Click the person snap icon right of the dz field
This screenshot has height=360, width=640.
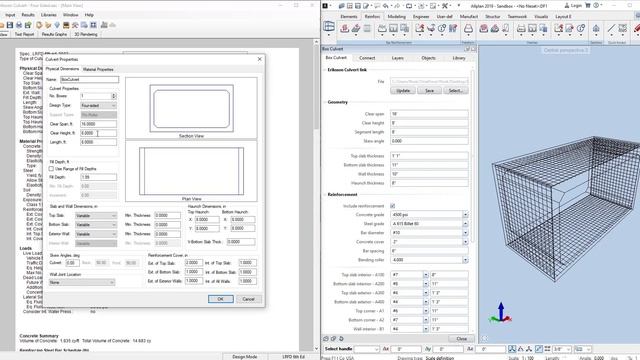(512, 349)
